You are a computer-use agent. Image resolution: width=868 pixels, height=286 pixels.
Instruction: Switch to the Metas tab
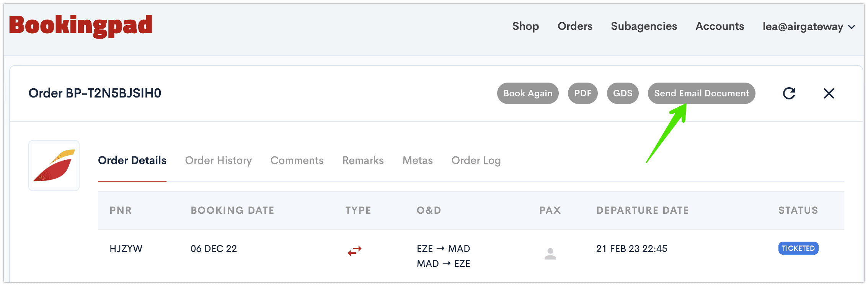point(418,160)
